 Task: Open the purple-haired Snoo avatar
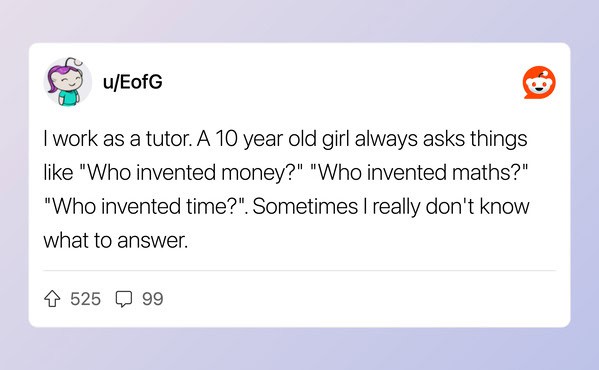68,81
